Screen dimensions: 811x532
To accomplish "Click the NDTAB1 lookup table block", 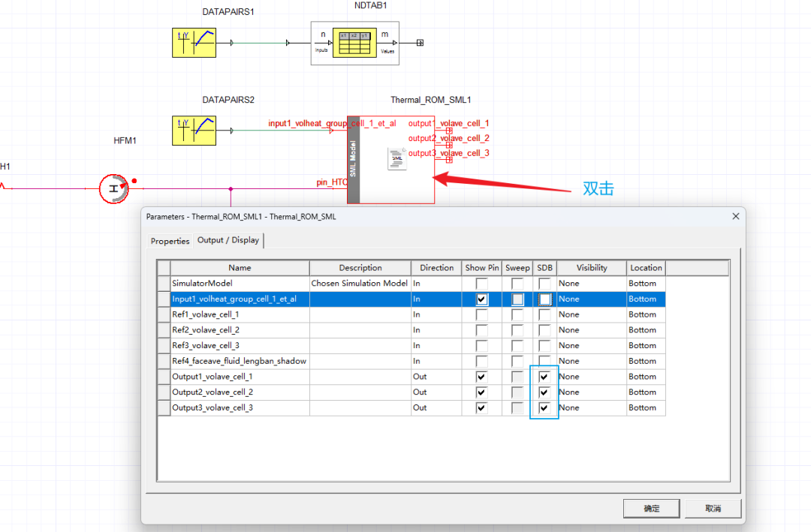I will (x=355, y=44).
